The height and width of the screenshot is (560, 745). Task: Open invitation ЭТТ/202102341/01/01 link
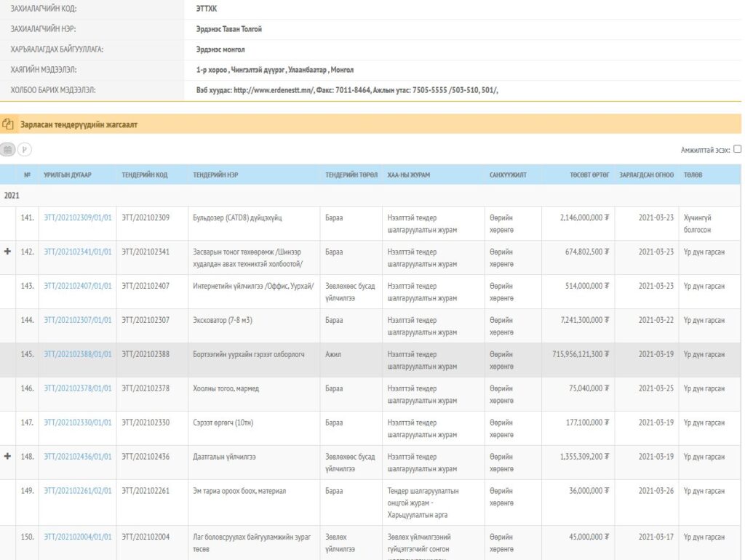[x=78, y=252]
